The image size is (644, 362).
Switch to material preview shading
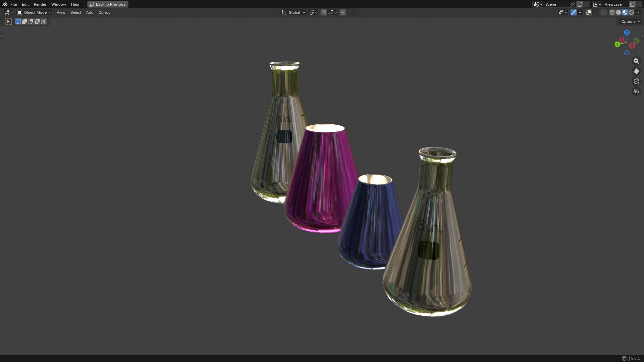click(x=625, y=12)
